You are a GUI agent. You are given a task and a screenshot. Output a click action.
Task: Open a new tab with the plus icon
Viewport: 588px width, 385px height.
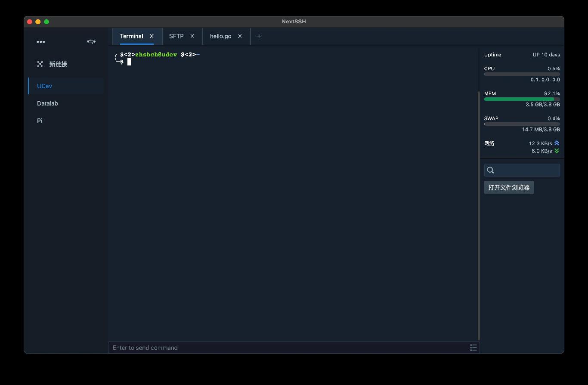259,36
